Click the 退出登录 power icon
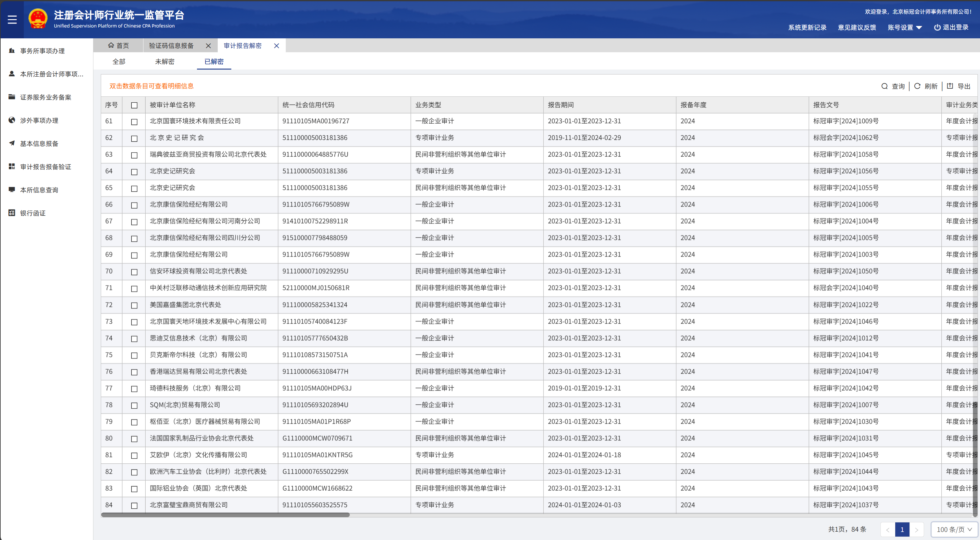Screen dimensions: 980x540 click(x=937, y=28)
